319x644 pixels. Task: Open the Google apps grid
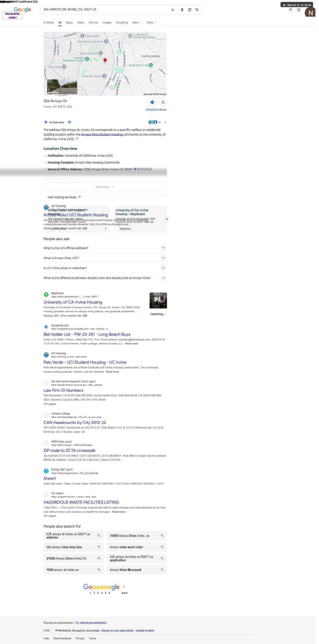click(298, 10)
